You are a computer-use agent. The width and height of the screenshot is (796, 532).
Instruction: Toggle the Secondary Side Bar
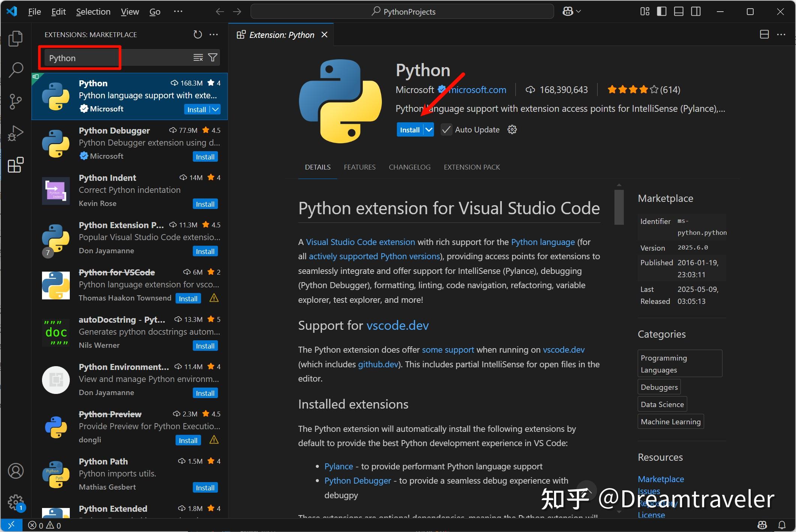pyautogui.click(x=695, y=11)
